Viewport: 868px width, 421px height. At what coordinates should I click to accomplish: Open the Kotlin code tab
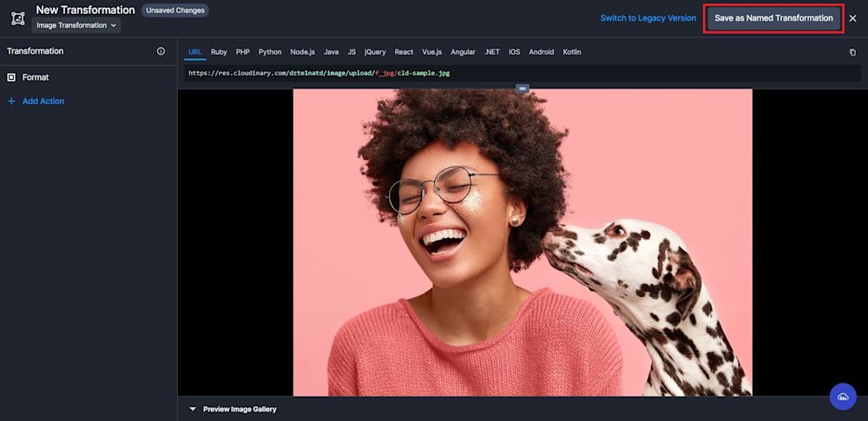coord(572,52)
